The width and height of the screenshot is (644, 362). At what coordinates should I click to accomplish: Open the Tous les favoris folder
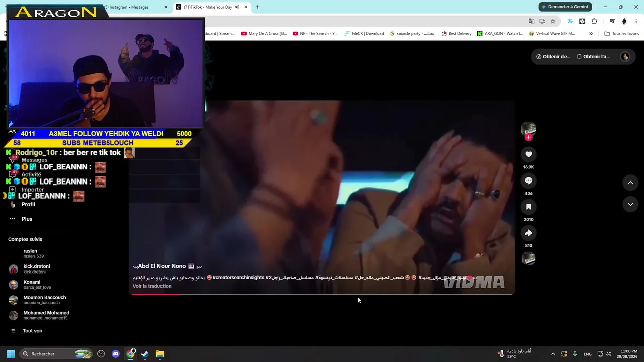pyautogui.click(x=622, y=34)
